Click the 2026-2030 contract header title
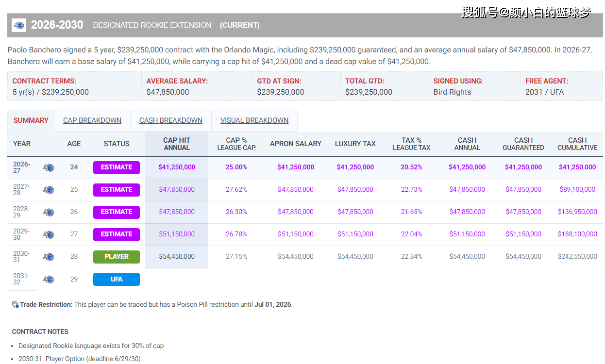 click(x=57, y=25)
